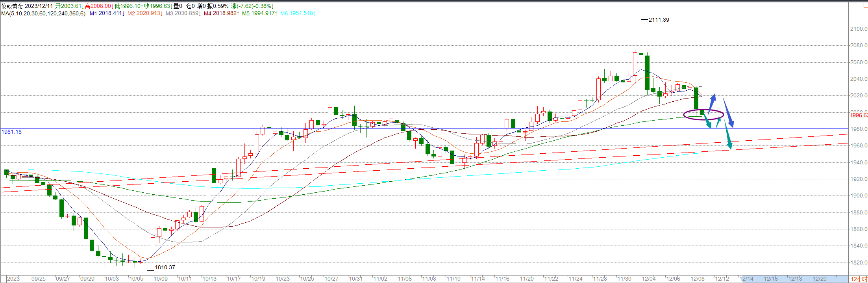Open the 12小时 timeframe selector
868x283 pixels.
point(859,279)
